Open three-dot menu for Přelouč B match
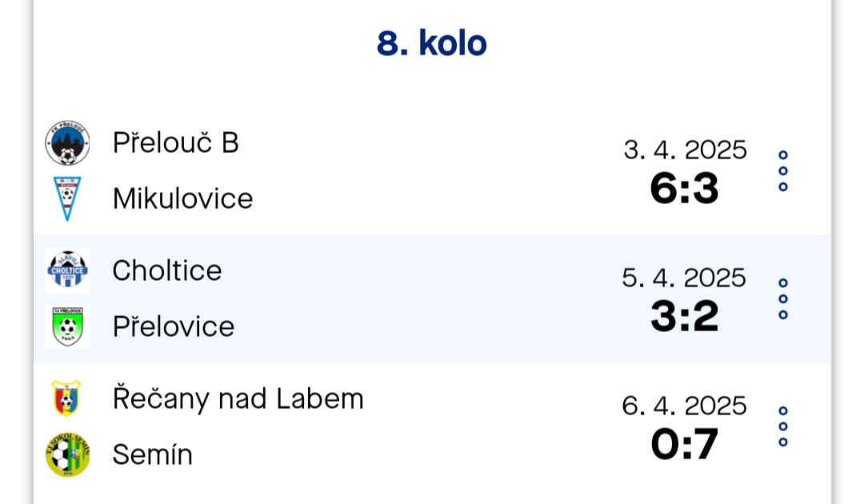Image resolution: width=864 pixels, height=504 pixels. (x=783, y=170)
